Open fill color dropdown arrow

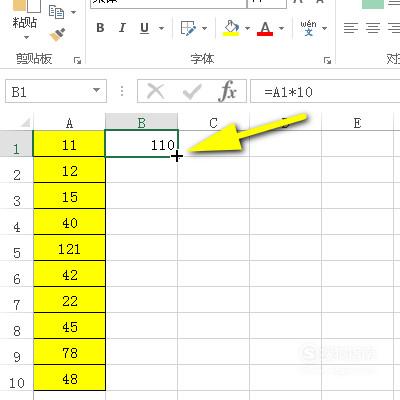pyautogui.click(x=247, y=28)
